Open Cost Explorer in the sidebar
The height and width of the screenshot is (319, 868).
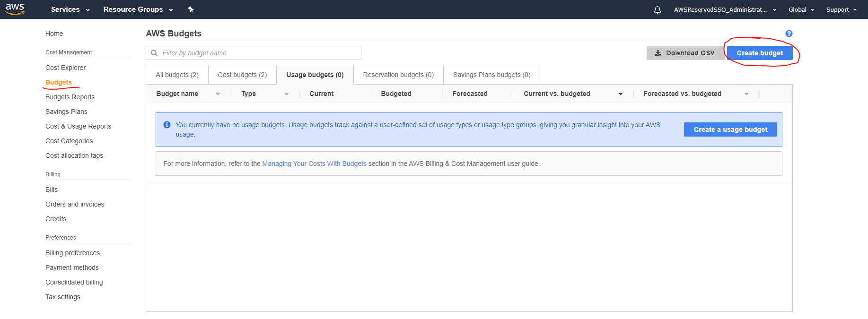coord(65,68)
